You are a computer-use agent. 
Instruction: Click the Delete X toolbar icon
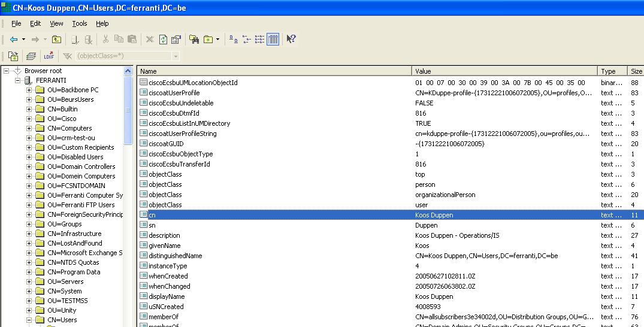(150, 40)
